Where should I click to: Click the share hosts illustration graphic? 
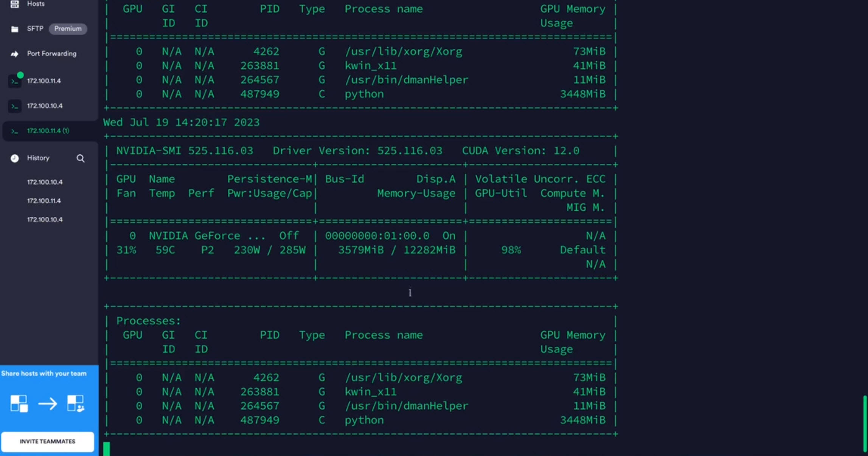47,403
